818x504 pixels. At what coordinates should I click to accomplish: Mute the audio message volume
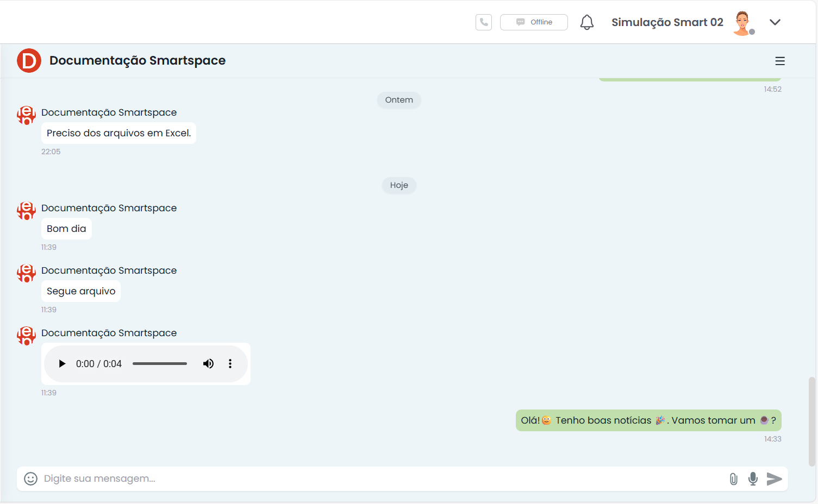(208, 364)
